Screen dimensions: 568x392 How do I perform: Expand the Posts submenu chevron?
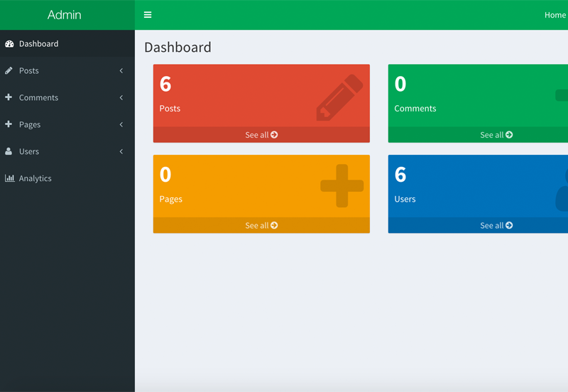(x=121, y=70)
